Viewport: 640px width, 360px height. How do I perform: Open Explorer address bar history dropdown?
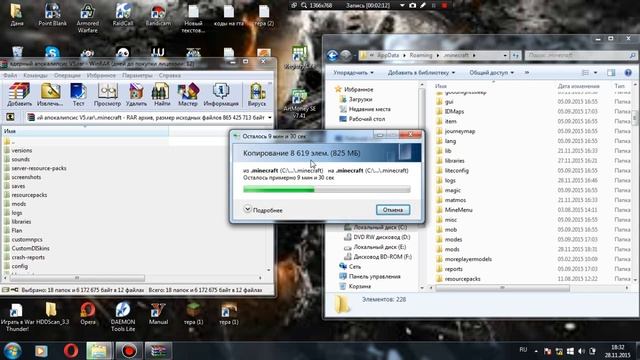pos(505,55)
